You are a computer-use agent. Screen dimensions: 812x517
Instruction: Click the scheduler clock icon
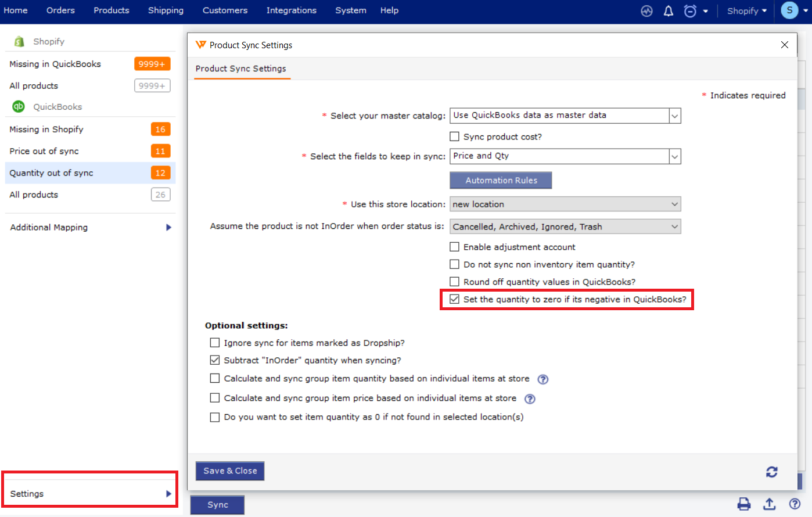[690, 11]
